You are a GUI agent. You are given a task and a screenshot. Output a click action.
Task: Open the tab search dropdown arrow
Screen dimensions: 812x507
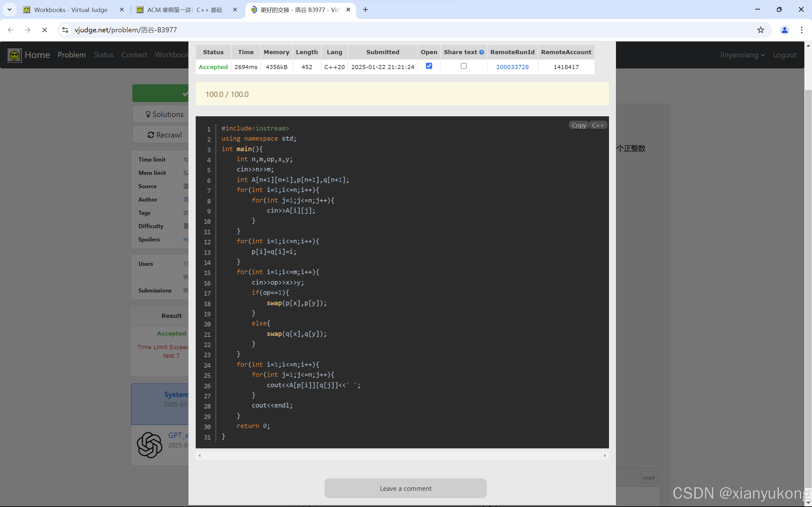click(10, 10)
